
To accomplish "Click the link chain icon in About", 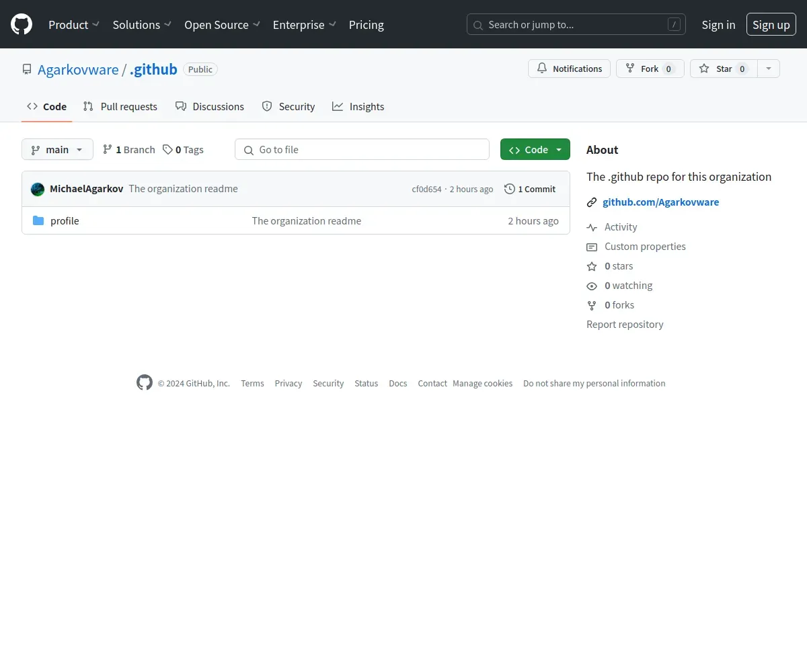I will [592, 202].
